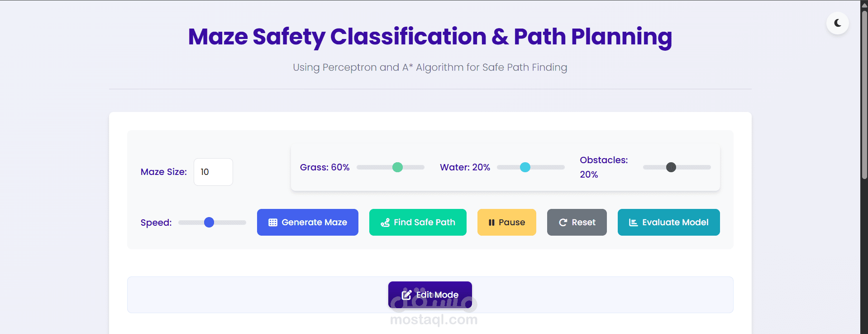Reset the maze
868x334 pixels.
(577, 223)
